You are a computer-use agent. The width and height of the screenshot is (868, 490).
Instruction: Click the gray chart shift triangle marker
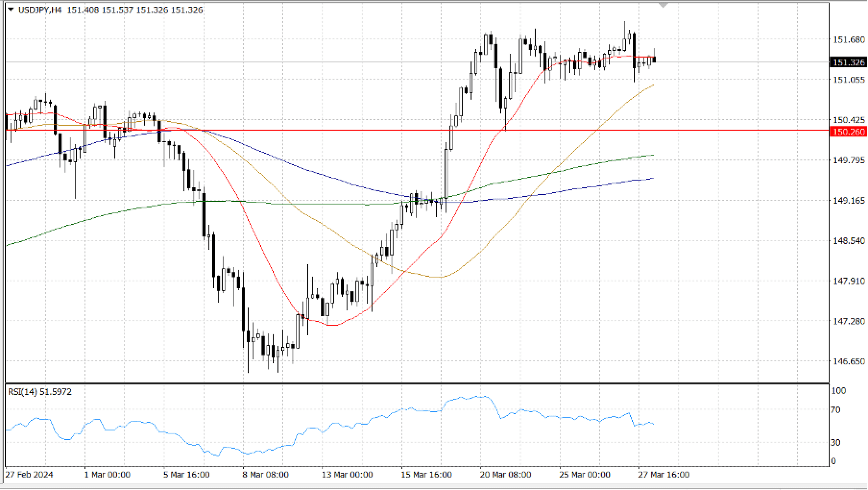tap(663, 5)
